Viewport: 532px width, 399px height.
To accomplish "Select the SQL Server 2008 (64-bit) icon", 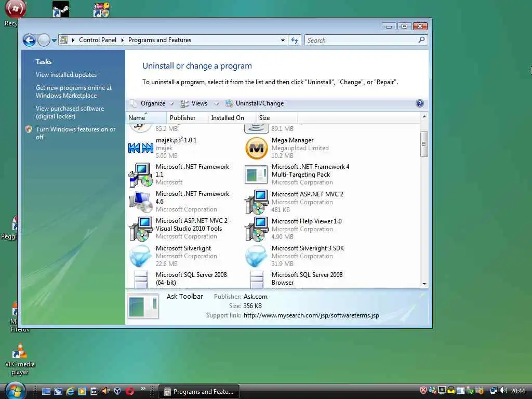I will (x=141, y=280).
